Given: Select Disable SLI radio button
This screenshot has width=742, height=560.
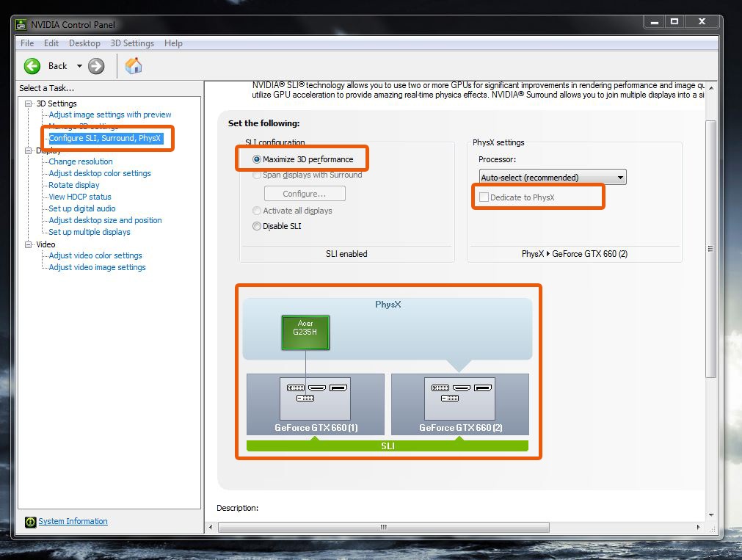Looking at the screenshot, I should 257,226.
